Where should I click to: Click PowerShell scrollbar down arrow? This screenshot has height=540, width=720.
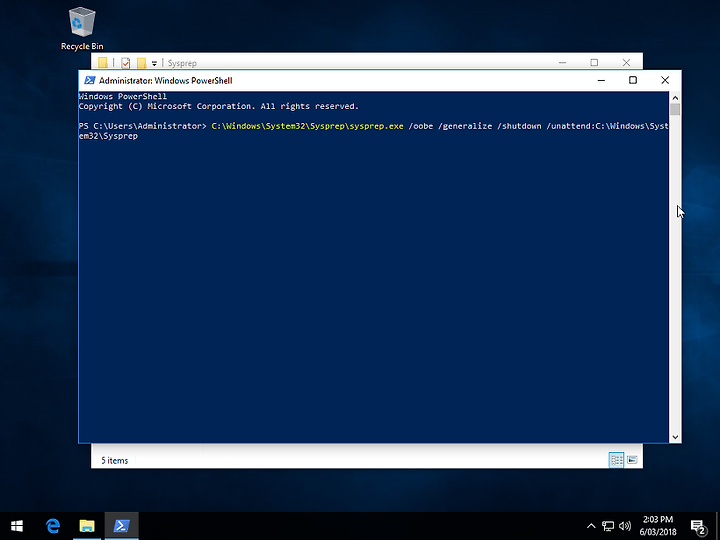tap(675, 437)
